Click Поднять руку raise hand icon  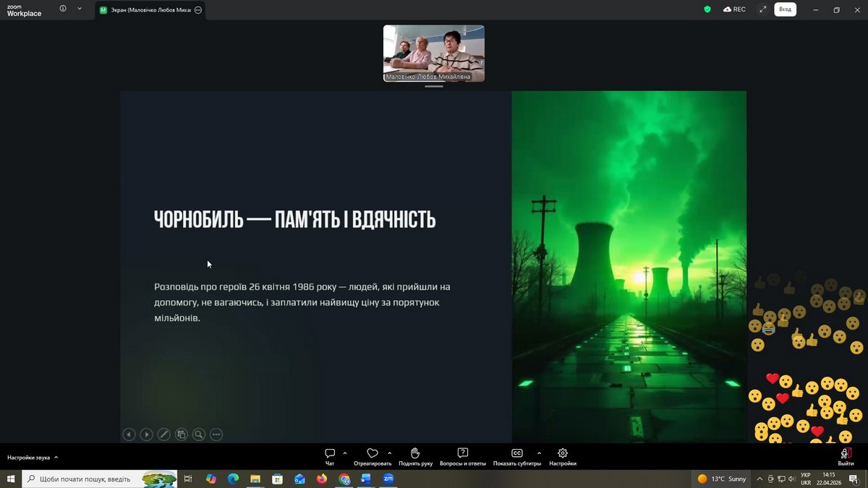point(415,453)
